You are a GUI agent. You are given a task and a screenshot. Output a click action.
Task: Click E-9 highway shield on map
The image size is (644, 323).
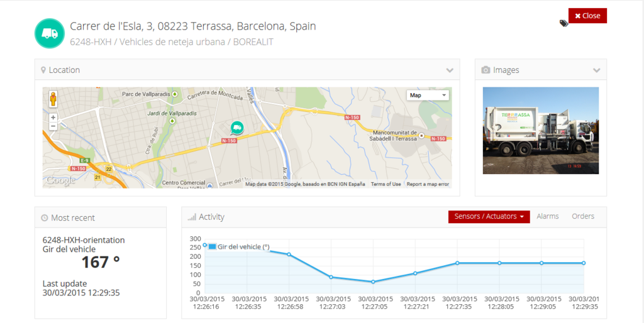pyautogui.click(x=85, y=160)
